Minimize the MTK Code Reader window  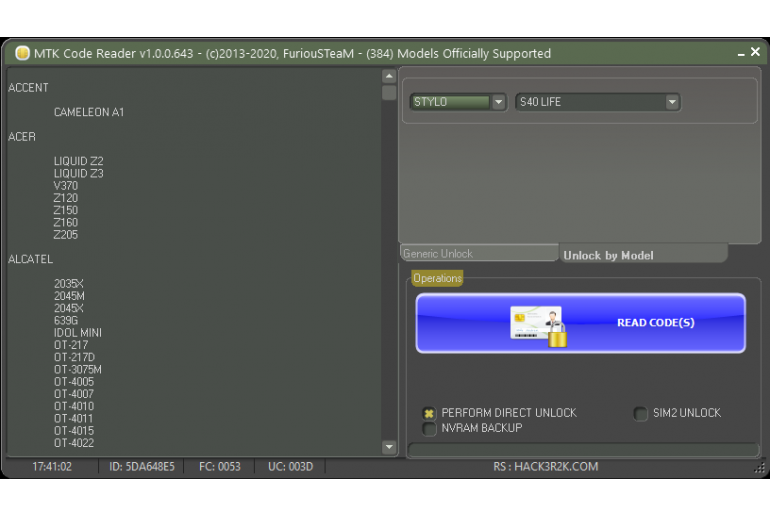741,54
